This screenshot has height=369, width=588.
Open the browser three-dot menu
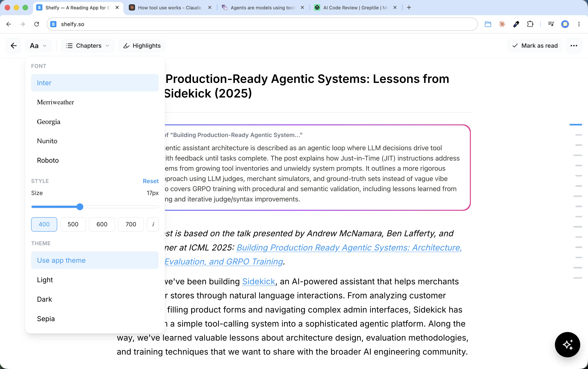pos(579,24)
